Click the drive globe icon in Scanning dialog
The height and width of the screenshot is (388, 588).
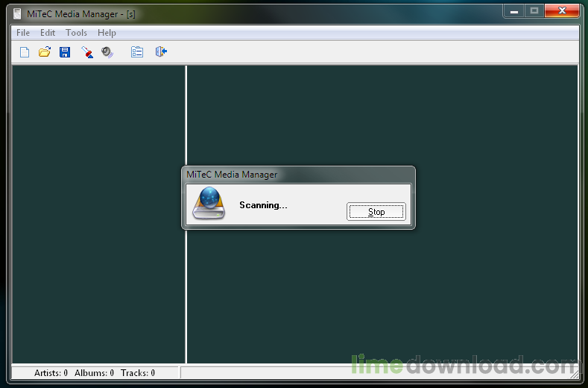pos(209,203)
